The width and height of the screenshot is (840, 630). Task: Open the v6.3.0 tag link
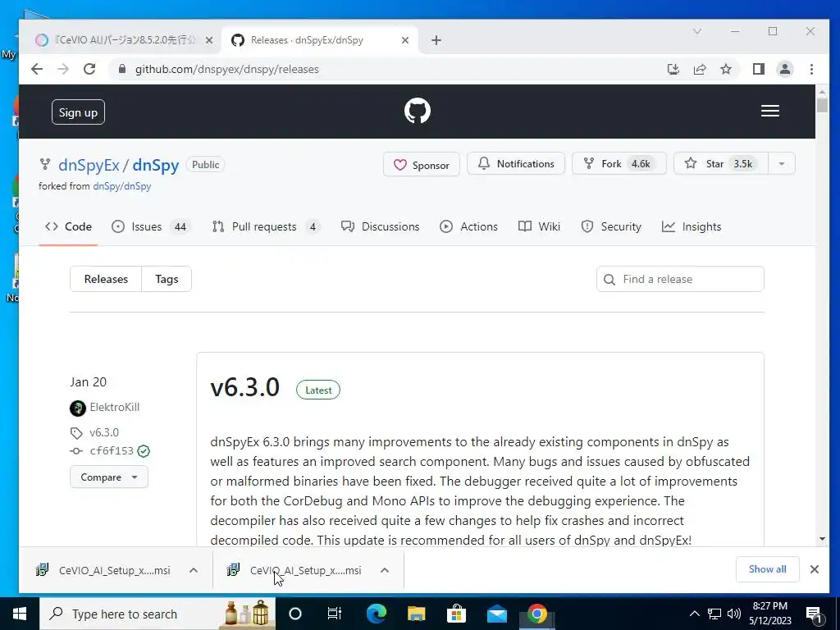[104, 432]
